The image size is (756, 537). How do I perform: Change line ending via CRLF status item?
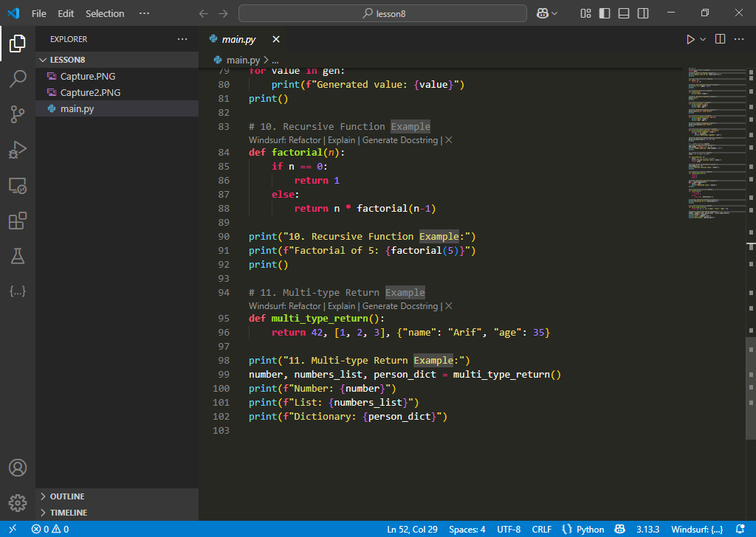coord(541,530)
